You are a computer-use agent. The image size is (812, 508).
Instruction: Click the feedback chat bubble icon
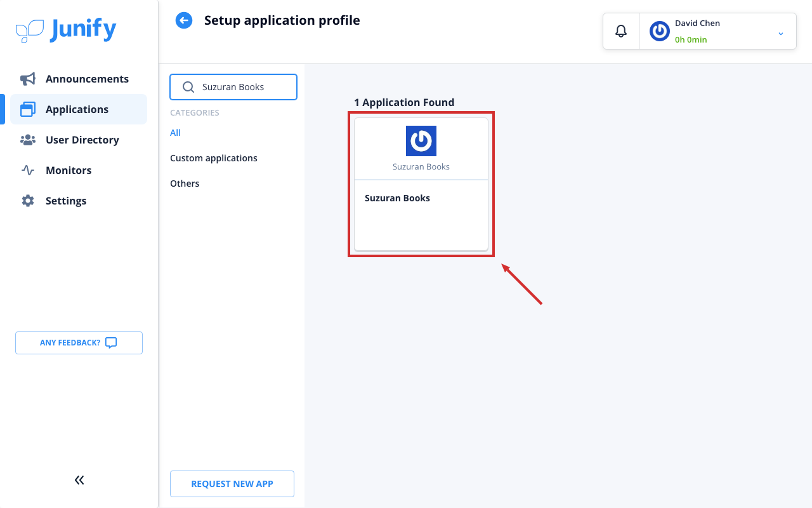111,343
